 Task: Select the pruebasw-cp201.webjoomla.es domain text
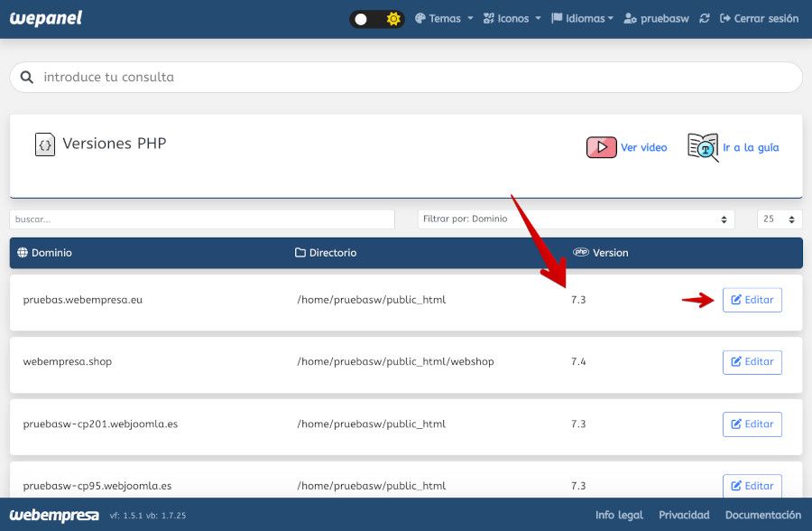coord(100,424)
